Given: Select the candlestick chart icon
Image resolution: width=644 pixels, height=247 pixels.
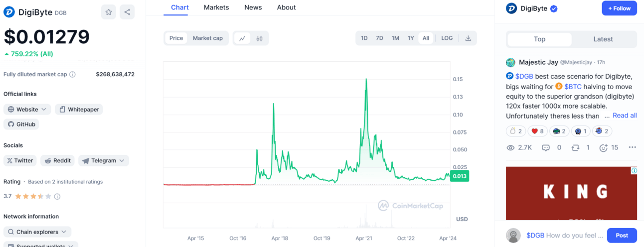Looking at the screenshot, I should (x=260, y=38).
